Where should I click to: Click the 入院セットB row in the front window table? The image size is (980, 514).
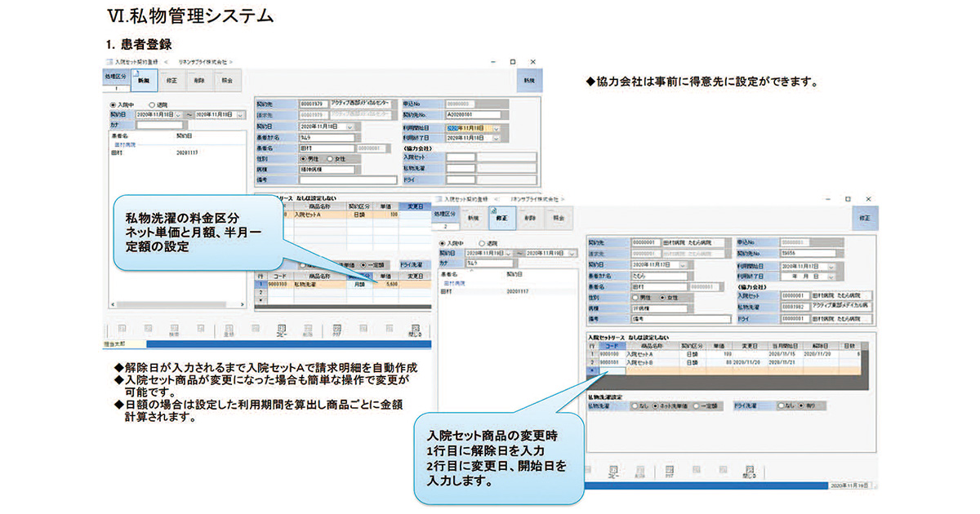click(725, 361)
